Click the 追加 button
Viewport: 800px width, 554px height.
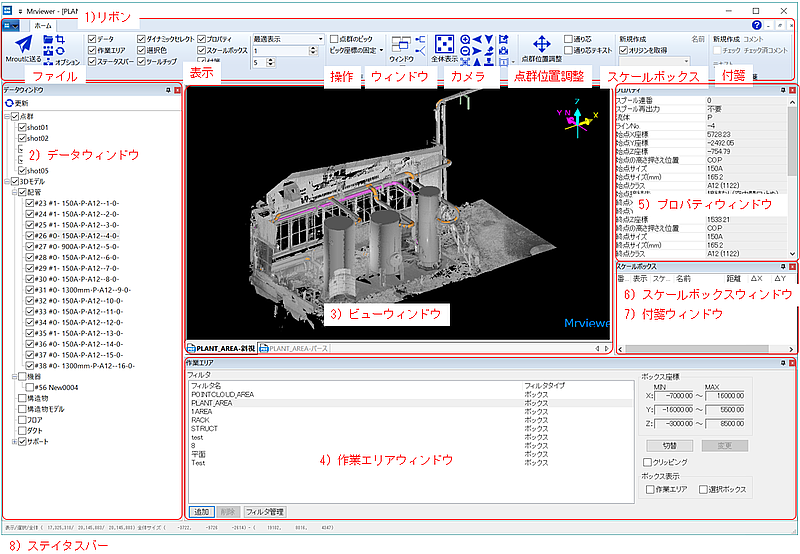202,512
